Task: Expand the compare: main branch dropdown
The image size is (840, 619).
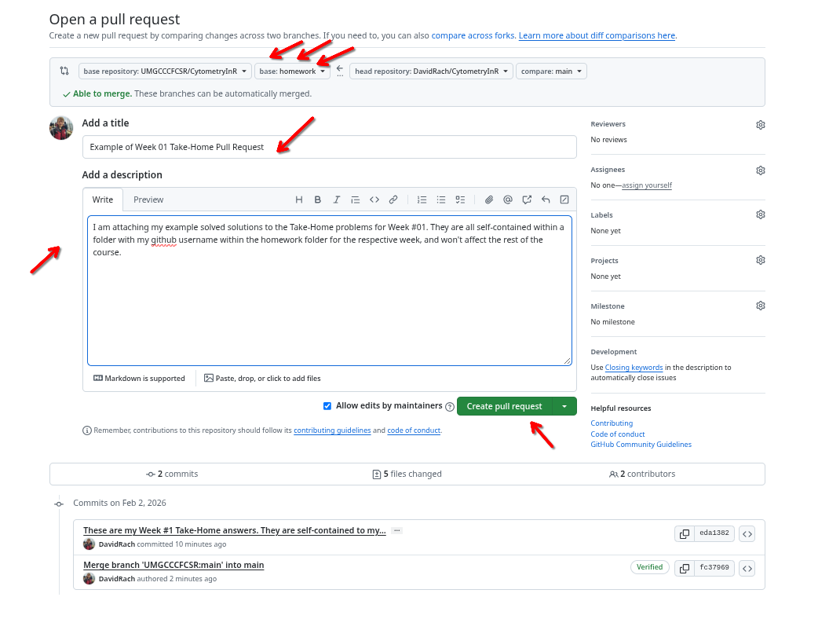Action: 552,71
